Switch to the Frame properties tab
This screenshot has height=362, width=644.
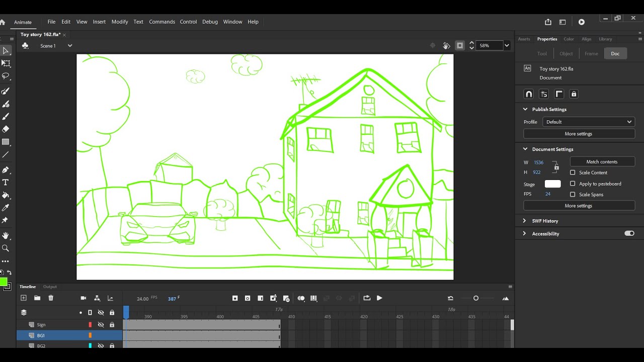(591, 54)
